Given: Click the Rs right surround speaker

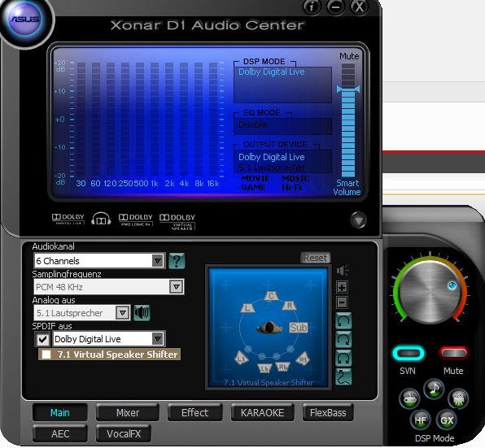Looking at the screenshot, I should coord(303,359).
